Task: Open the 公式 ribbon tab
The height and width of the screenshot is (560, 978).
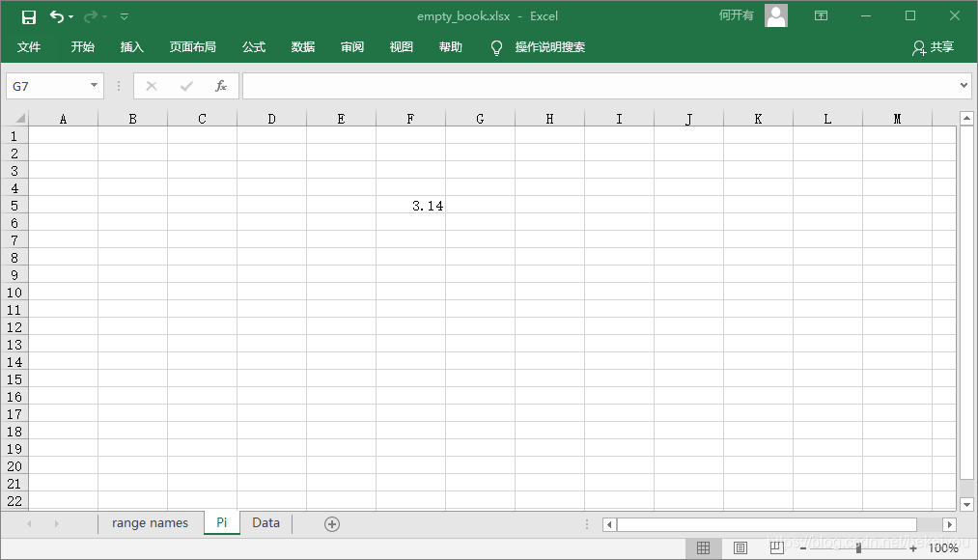Action: click(254, 46)
